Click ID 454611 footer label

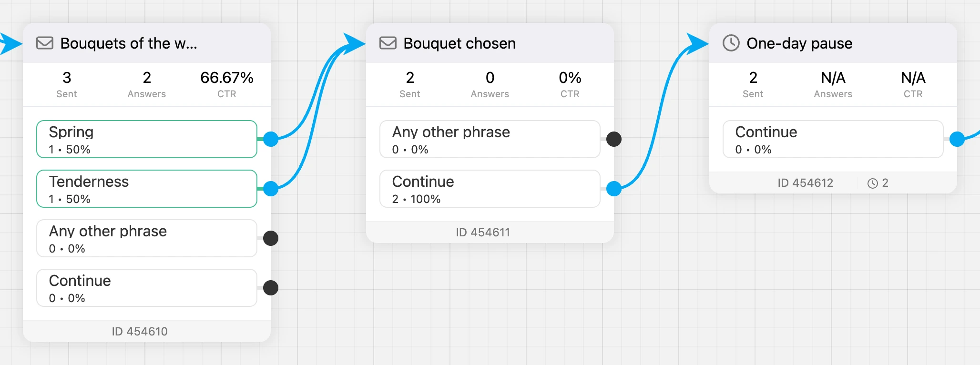pyautogui.click(x=483, y=233)
